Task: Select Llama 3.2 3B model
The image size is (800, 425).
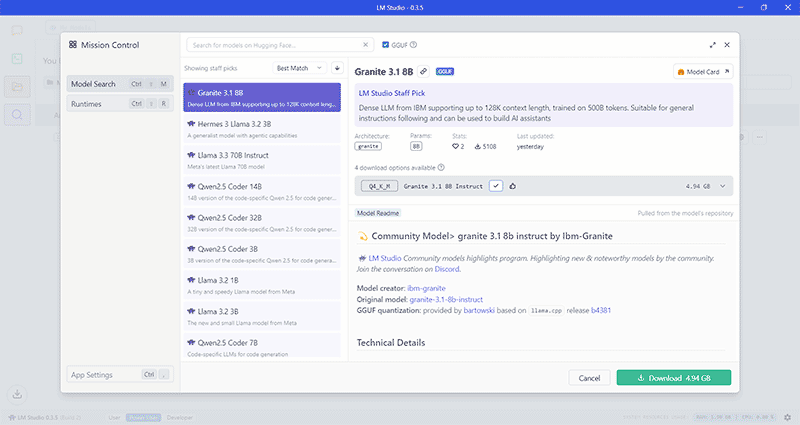Action: (262, 316)
